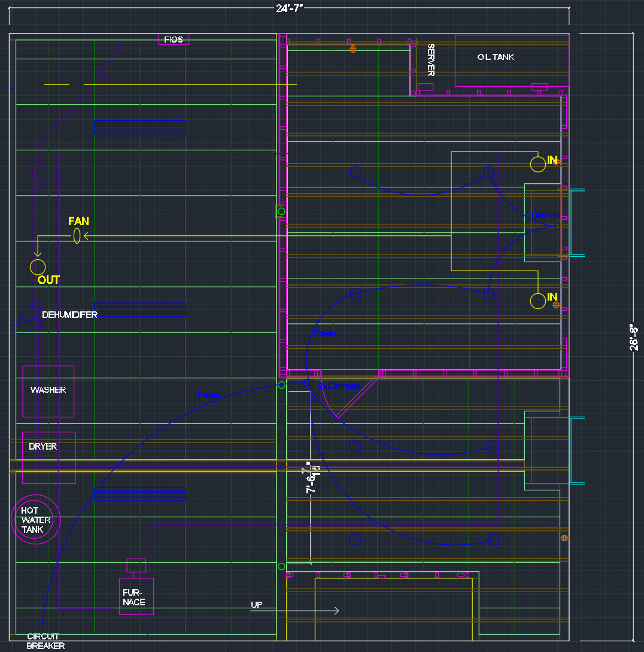Click the FURNACE appliance box
Viewport: 644px width, 652px height.
click(x=136, y=596)
